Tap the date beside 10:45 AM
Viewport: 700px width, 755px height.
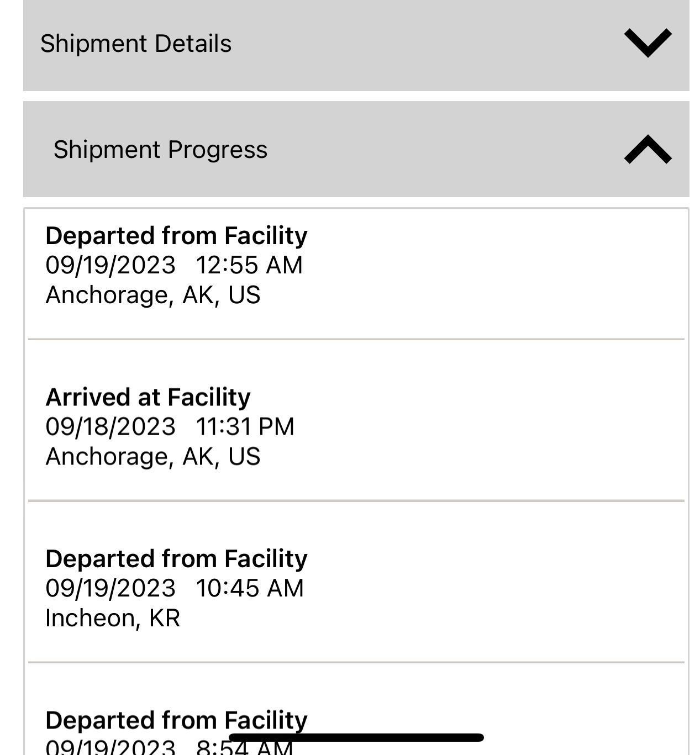pyautogui.click(x=110, y=588)
